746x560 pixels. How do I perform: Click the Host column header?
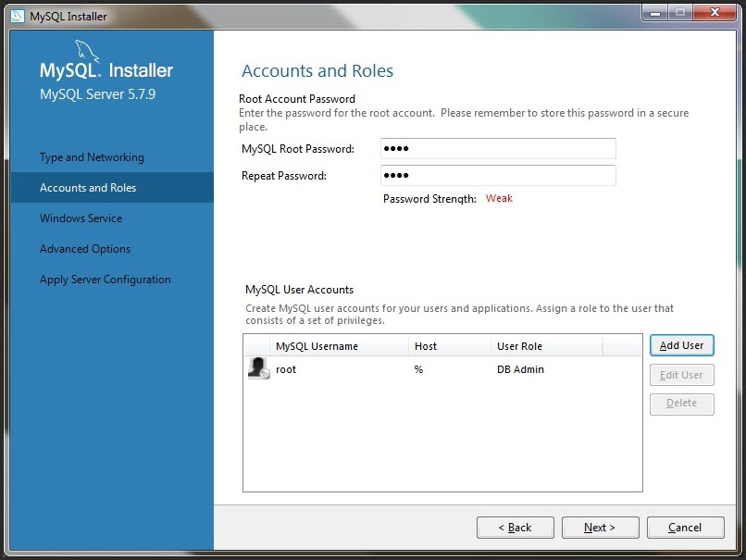click(450, 346)
